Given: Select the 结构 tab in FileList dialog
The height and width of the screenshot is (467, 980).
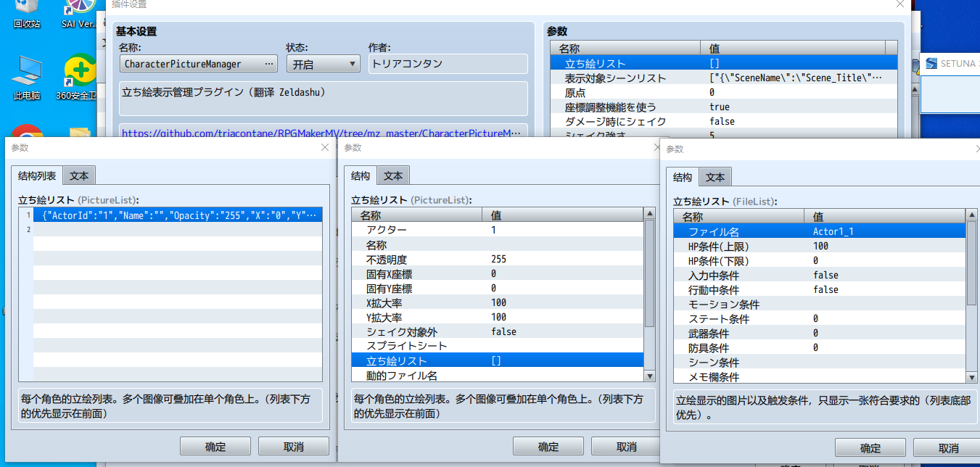Looking at the screenshot, I should (683, 177).
